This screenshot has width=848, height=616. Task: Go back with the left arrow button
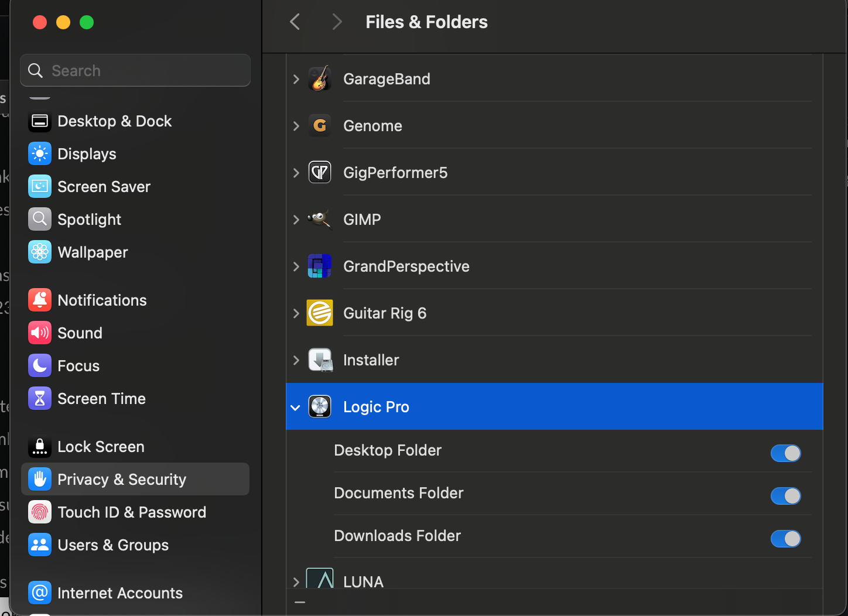[295, 22]
